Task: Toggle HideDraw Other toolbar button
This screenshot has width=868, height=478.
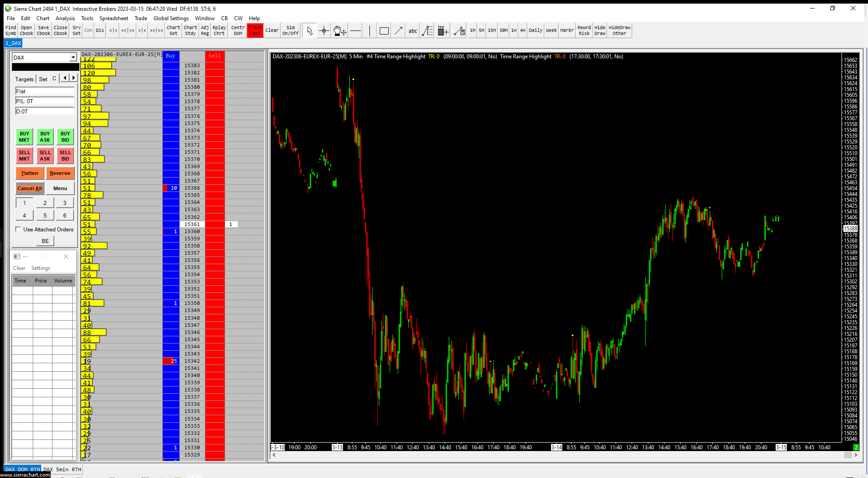Action: pyautogui.click(x=620, y=30)
